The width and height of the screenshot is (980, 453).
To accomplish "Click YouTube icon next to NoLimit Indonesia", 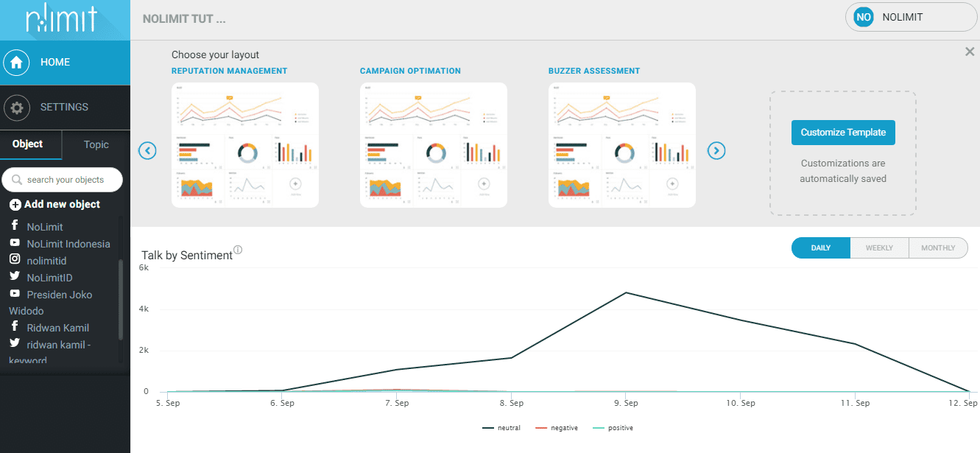I will (x=14, y=242).
